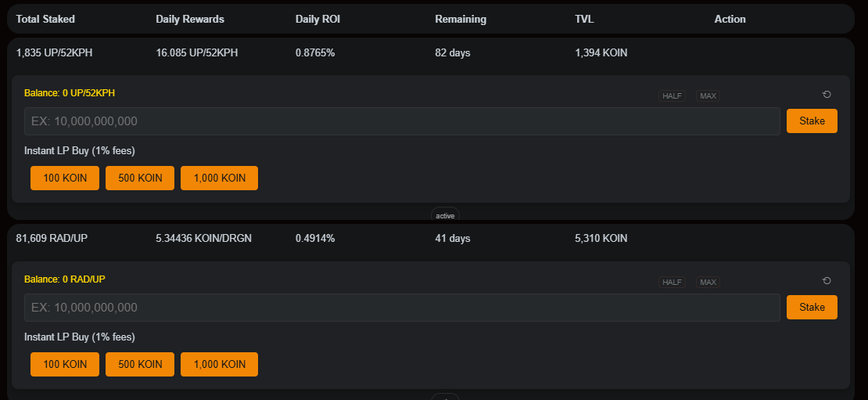Sort by the TVL column header
Viewport: 868px width, 400px height.
click(x=585, y=19)
